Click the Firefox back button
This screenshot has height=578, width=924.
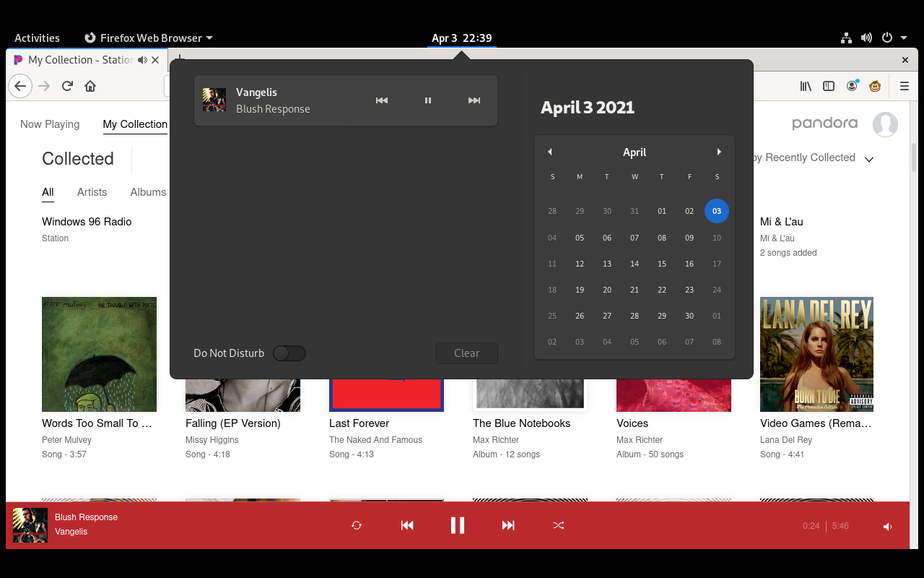point(20,86)
